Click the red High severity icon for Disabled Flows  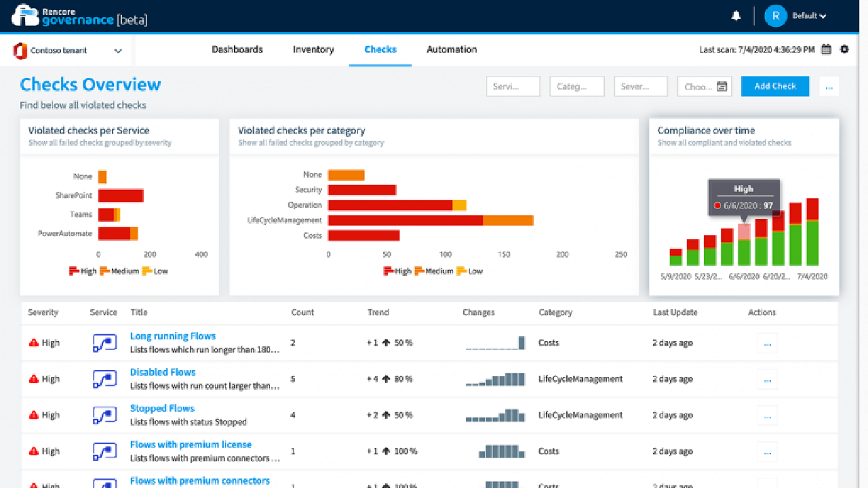(34, 379)
